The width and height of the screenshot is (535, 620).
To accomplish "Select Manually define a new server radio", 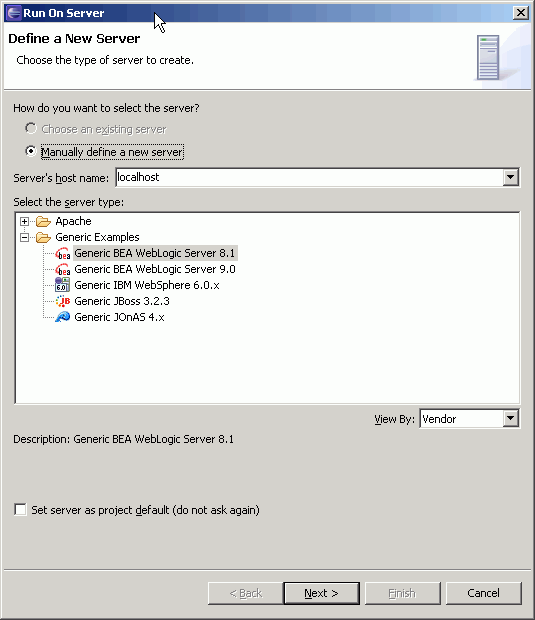I will (31, 151).
